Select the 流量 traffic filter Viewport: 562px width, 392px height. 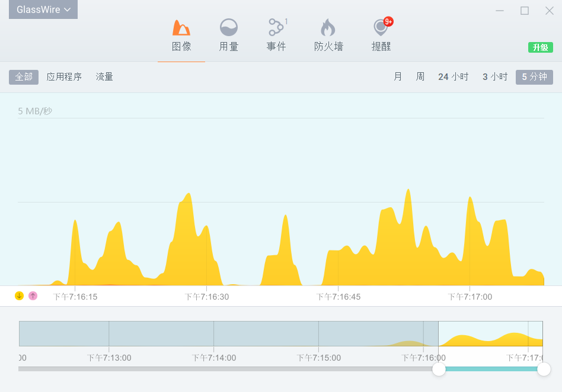[104, 77]
